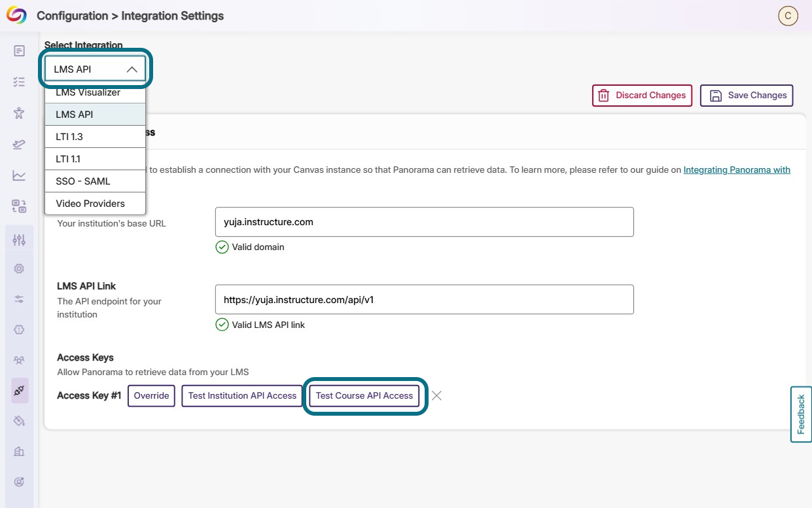
Task: Open the bottom circular target sidebar icon
Action: 19,482
